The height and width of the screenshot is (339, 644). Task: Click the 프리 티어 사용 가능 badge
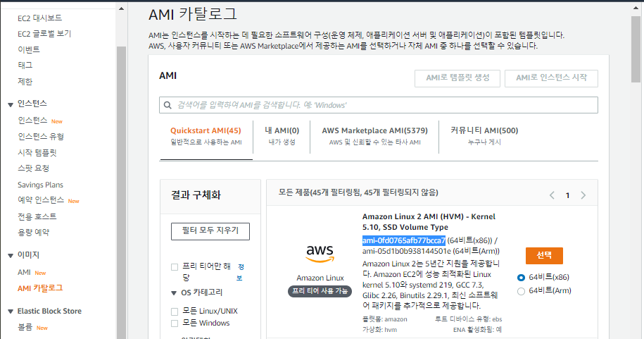[320, 291]
